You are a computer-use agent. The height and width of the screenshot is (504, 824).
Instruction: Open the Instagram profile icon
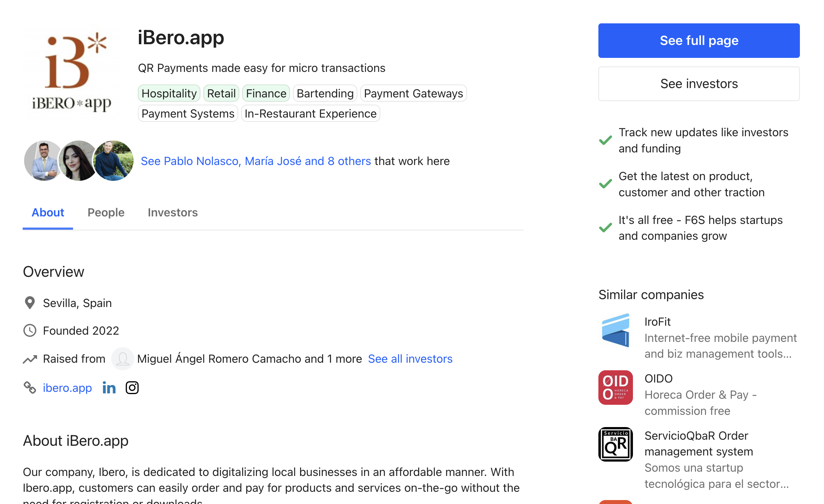(x=132, y=388)
